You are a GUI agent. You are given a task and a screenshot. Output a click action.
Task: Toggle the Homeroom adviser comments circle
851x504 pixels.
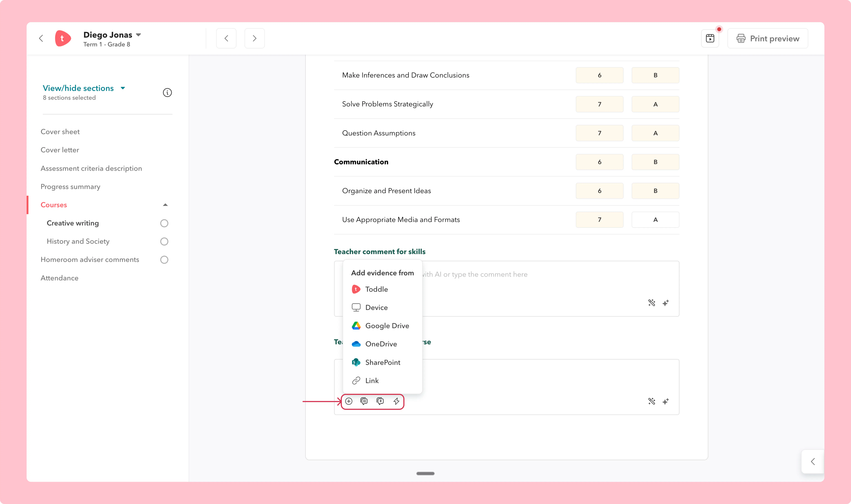coord(164,260)
